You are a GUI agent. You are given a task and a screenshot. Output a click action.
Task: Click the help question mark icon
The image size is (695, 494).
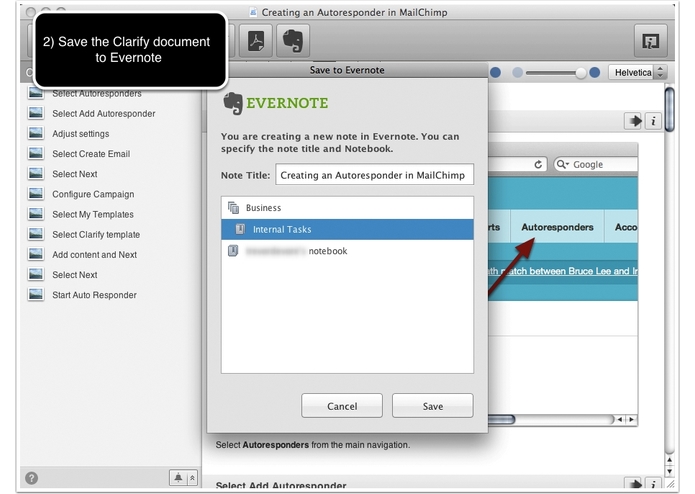(x=31, y=478)
